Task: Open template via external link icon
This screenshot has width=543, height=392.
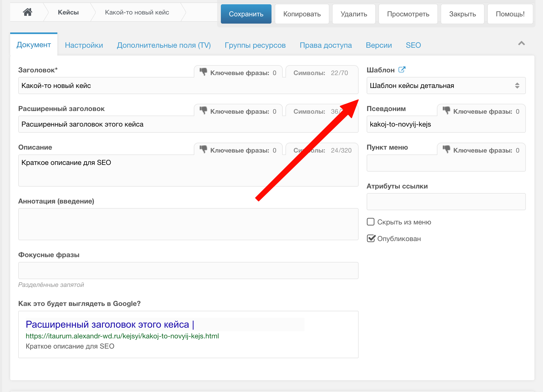Action: click(x=402, y=70)
